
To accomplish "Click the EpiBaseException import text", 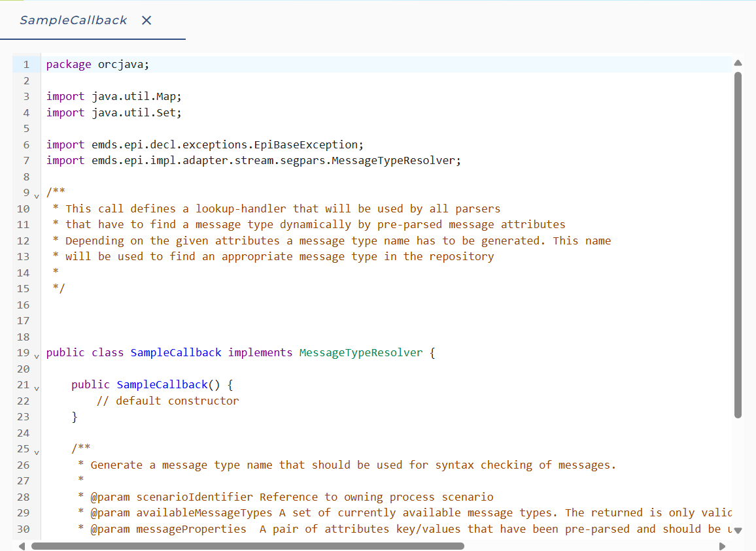I will pyautogui.click(x=205, y=144).
